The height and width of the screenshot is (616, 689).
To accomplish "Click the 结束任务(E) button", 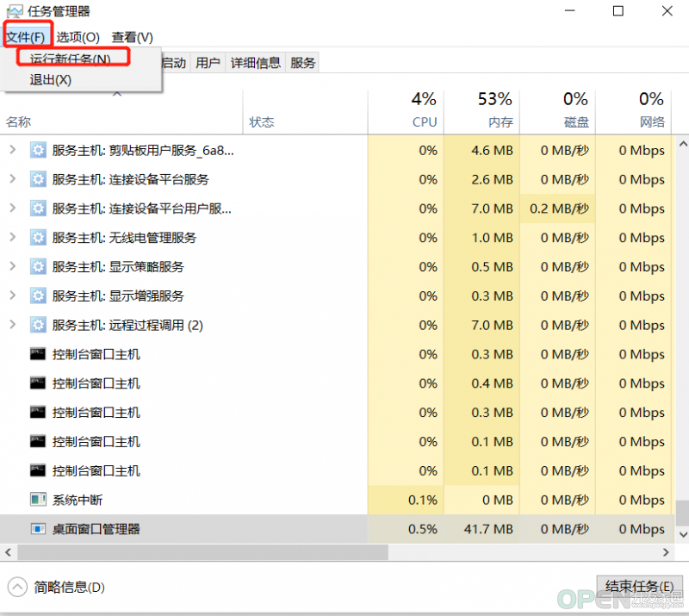I will point(639,587).
